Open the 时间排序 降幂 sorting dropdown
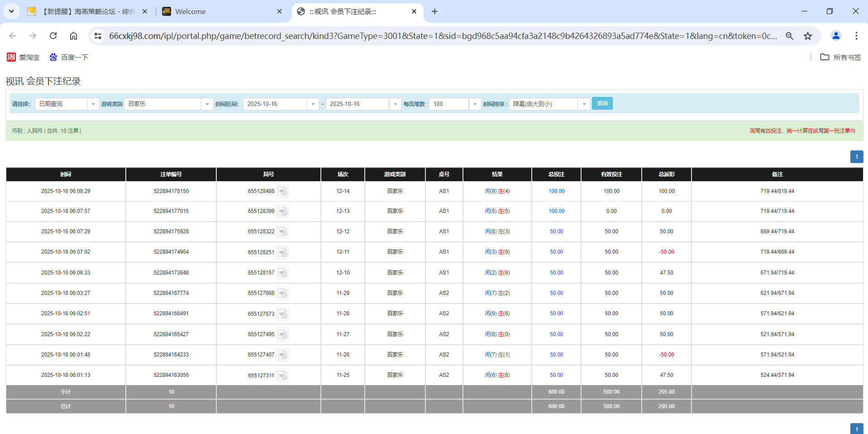This screenshot has width=868, height=434. pyautogui.click(x=584, y=104)
